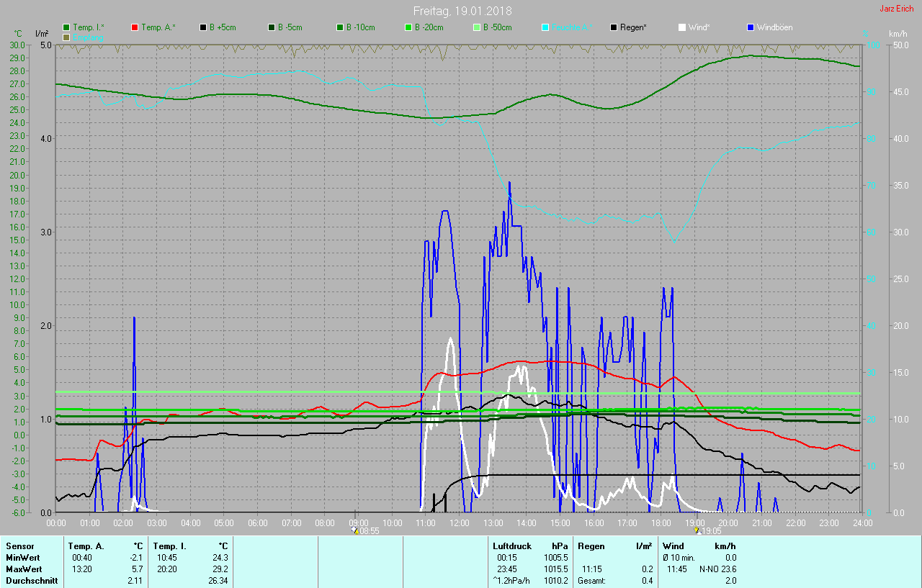922x588 pixels.
Task: Click the cyan humidity legend square
Action: coord(545,27)
